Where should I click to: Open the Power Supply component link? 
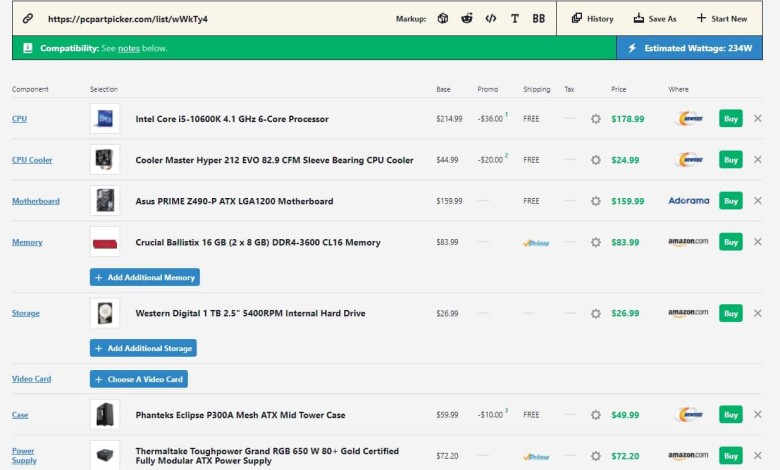[24, 456]
